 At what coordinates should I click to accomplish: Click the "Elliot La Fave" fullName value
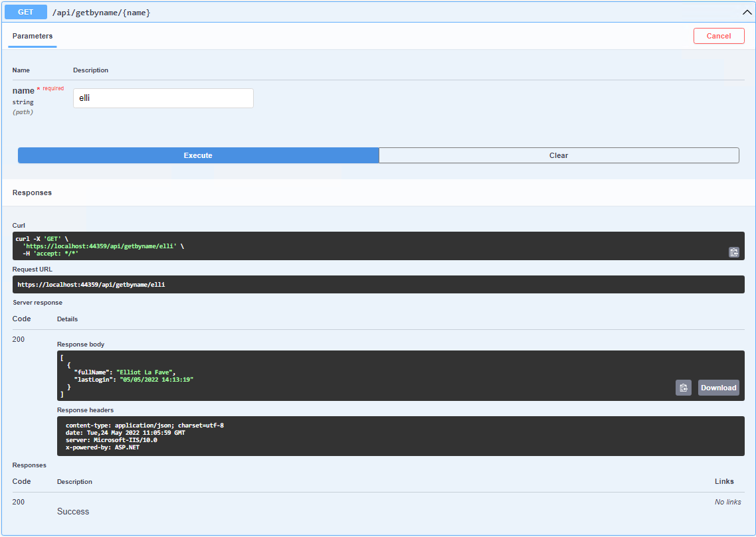(145, 372)
